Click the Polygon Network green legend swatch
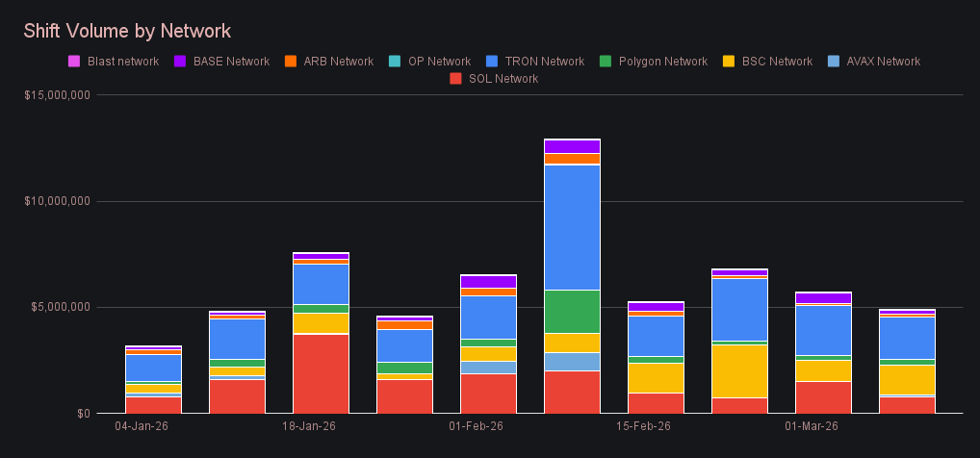Image resolution: width=980 pixels, height=458 pixels. click(x=605, y=62)
